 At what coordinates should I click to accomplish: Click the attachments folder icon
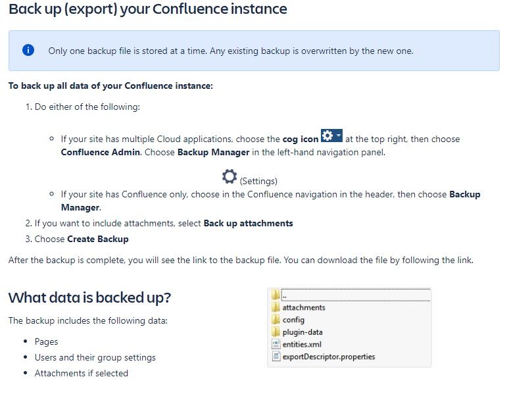pos(276,307)
